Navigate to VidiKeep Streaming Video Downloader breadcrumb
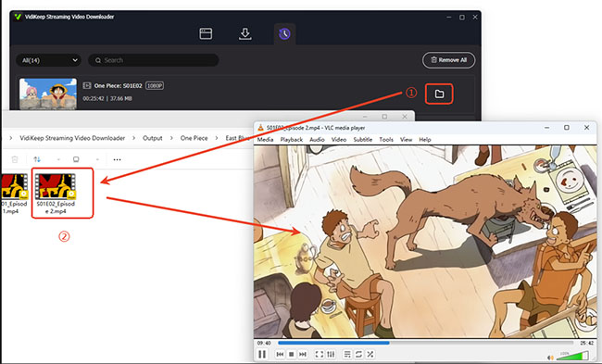 coord(72,138)
